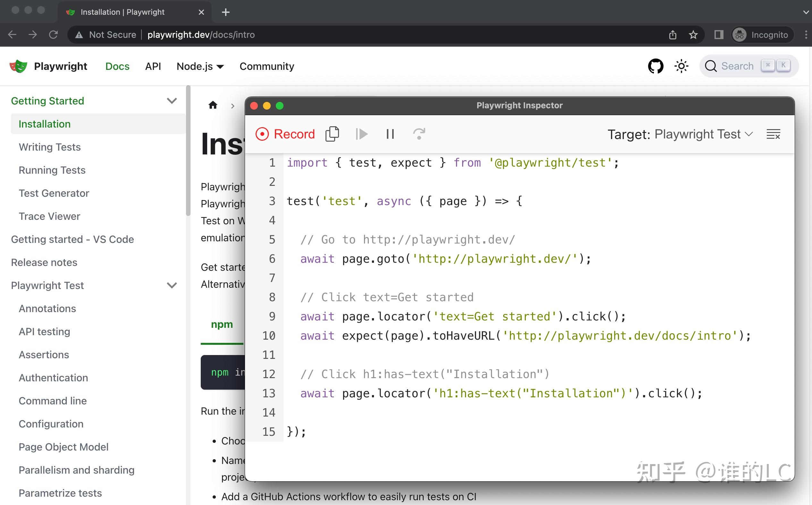Image resolution: width=812 pixels, height=505 pixels.
Task: Click the Record button in Playwright Inspector
Action: (x=285, y=134)
